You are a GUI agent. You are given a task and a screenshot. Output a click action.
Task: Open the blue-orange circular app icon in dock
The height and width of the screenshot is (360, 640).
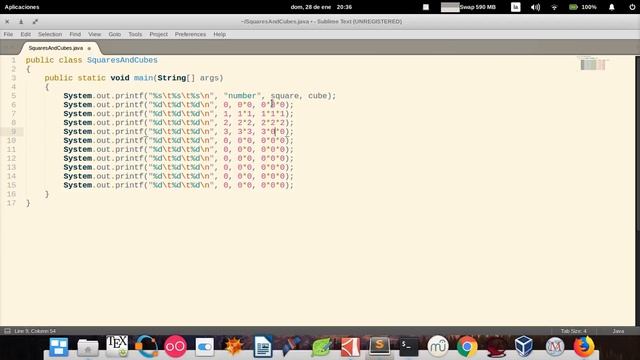[x=146, y=347]
